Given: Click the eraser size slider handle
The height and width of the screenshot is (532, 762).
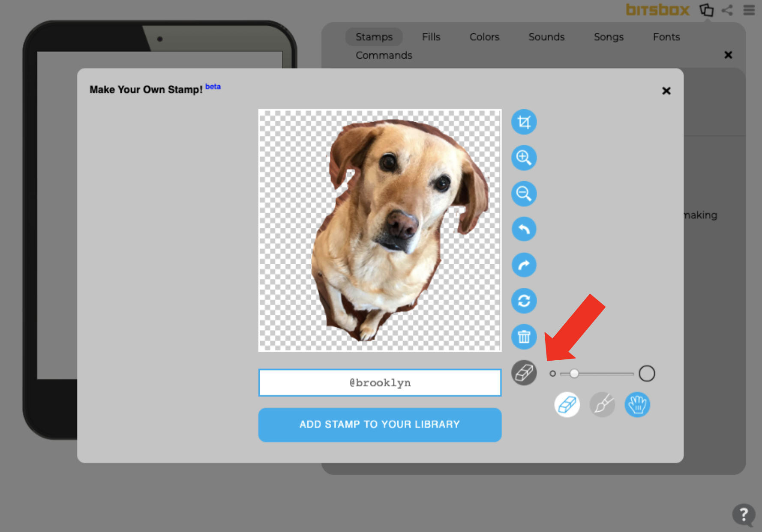Looking at the screenshot, I should (574, 374).
